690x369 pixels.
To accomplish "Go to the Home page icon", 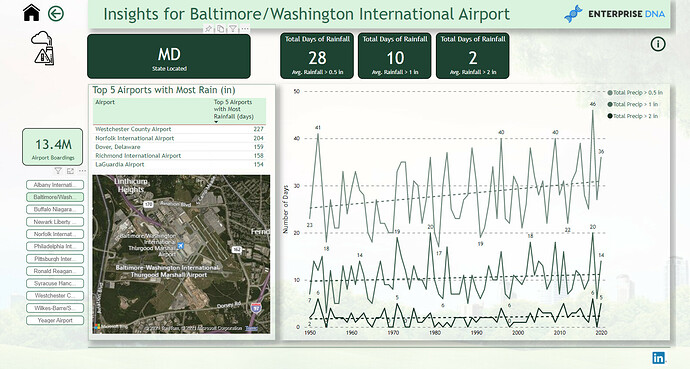I will click(x=31, y=13).
